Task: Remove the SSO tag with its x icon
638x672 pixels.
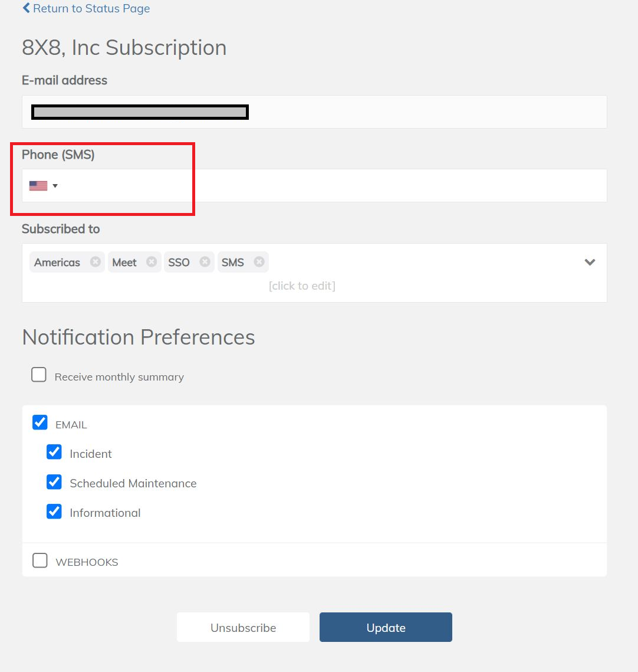Action: click(x=205, y=262)
